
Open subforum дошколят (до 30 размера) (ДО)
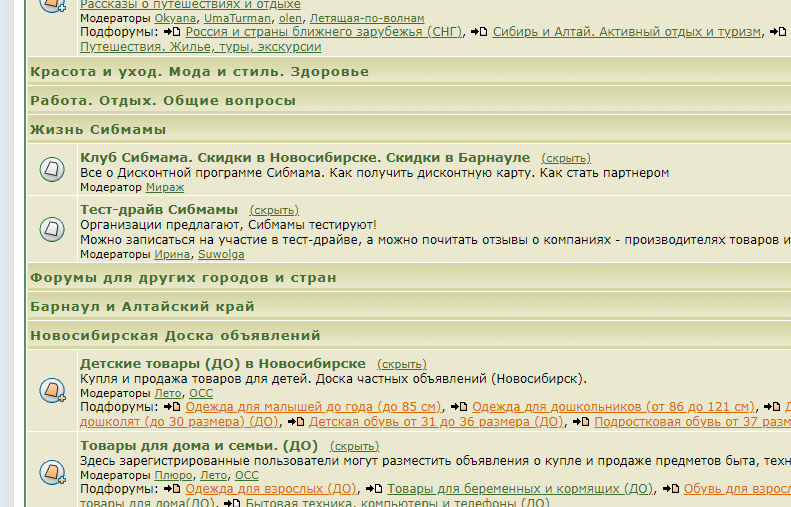(179, 422)
